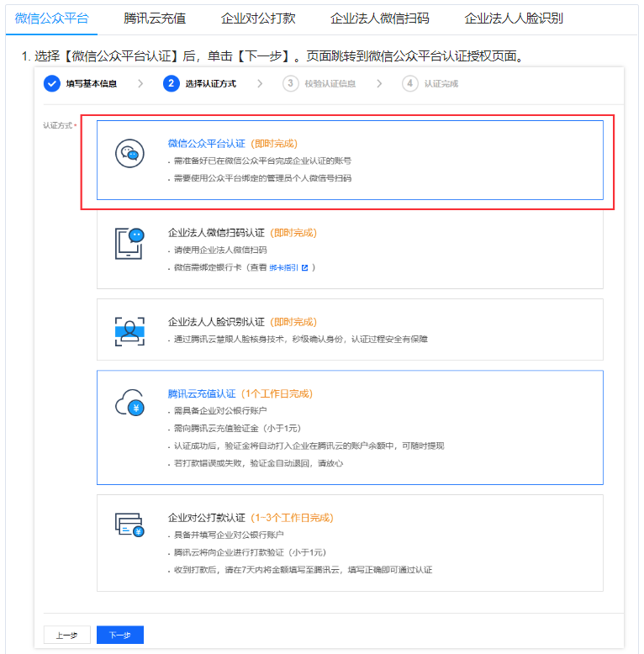
Task: Open the 绑卡指引 link
Action: (x=283, y=268)
